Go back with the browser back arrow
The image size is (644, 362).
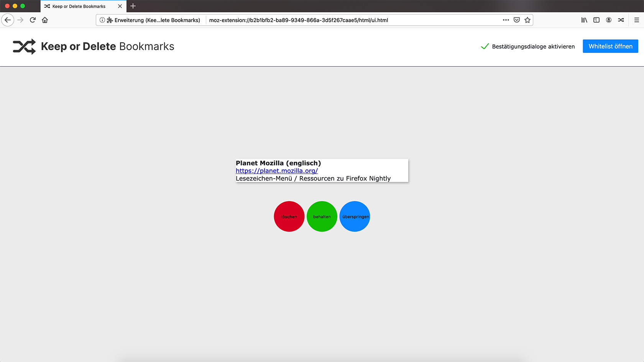(8, 20)
